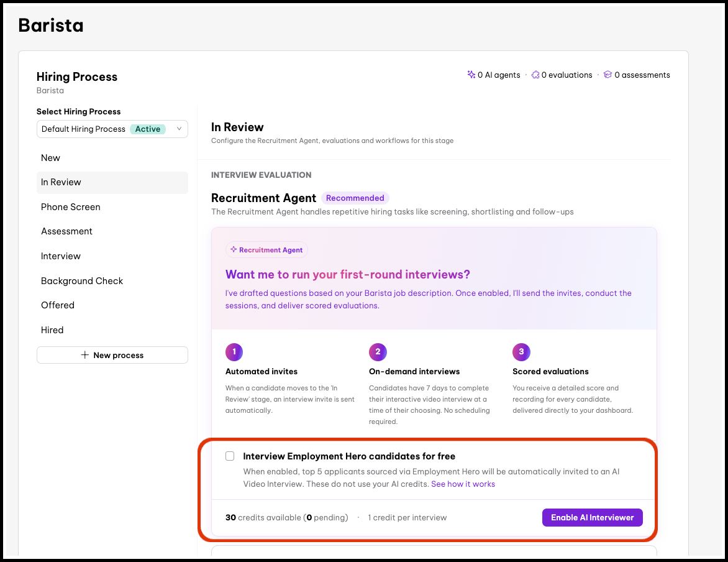Click the step 2 circle for On-demand interviews

(378, 352)
